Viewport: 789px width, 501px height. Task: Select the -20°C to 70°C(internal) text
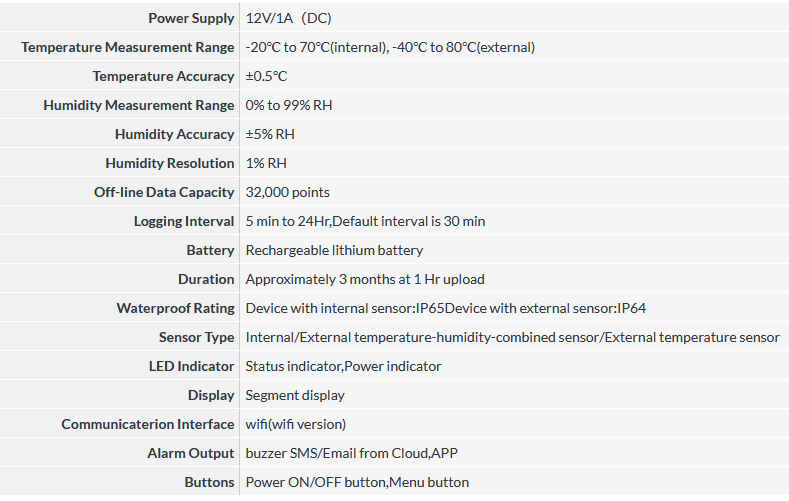coord(317,47)
